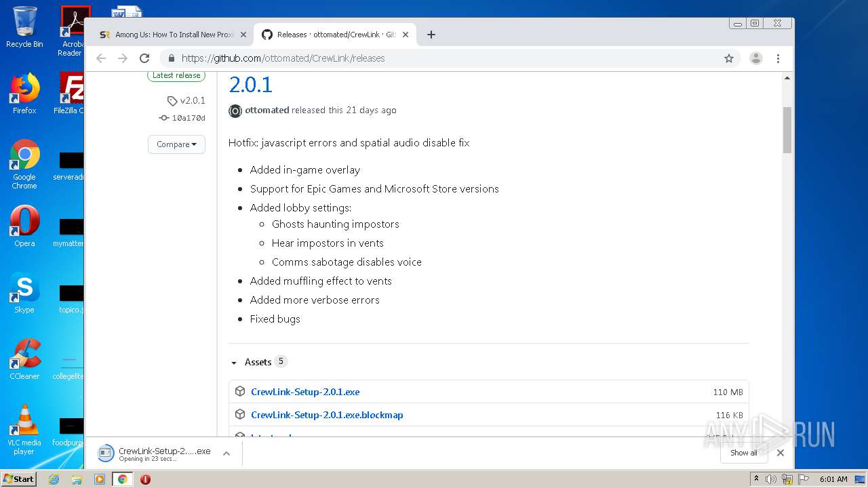
Task: Open Google Chrome desktop shortcut
Action: pyautogui.click(x=24, y=165)
